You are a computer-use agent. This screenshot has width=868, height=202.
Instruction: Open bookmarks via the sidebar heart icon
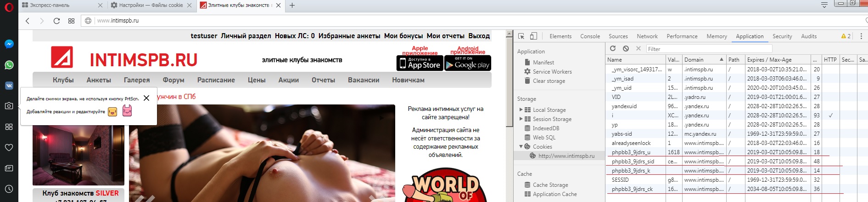9,148
